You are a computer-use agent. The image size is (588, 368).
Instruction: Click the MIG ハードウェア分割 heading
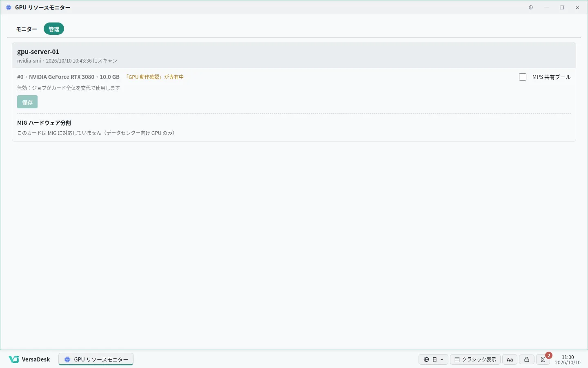point(44,123)
